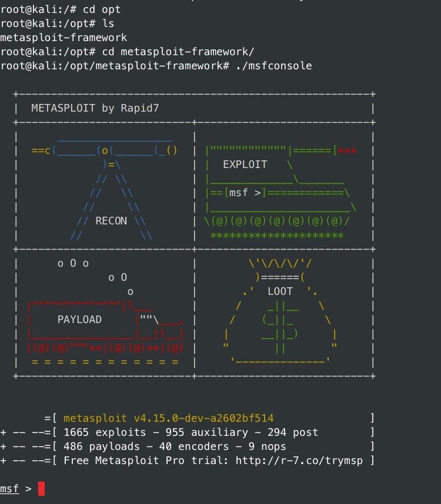Viewport: 441px width, 504px height.
Task: Click the 'root@kali:/opt# ls' line
Action: [x=57, y=23]
